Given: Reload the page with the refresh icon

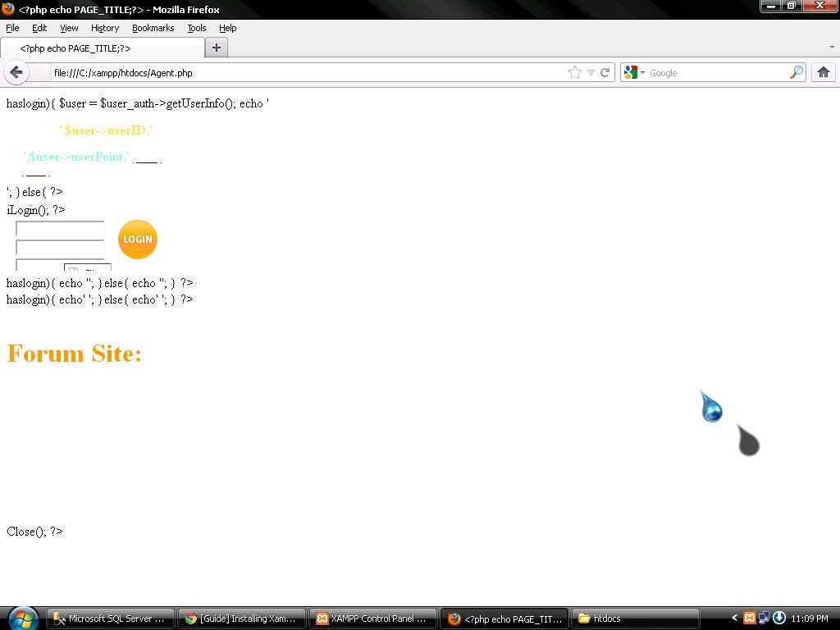Looking at the screenshot, I should point(605,72).
